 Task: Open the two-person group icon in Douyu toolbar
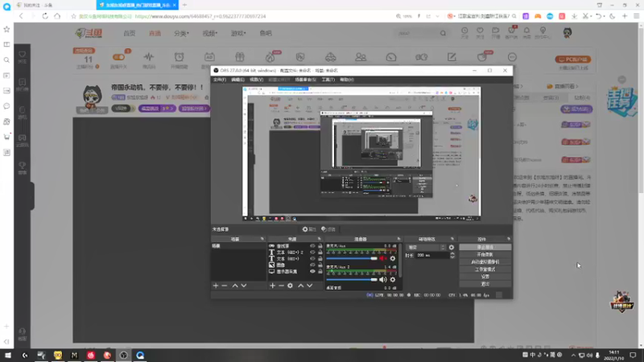361,57
